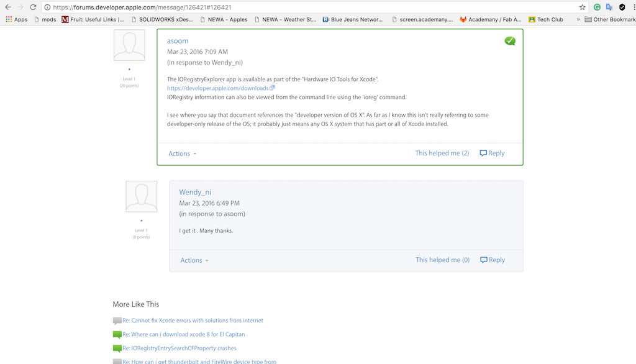Open SOLIDWORKS xDes bookmark
The image size is (636, 364).
click(162, 19)
